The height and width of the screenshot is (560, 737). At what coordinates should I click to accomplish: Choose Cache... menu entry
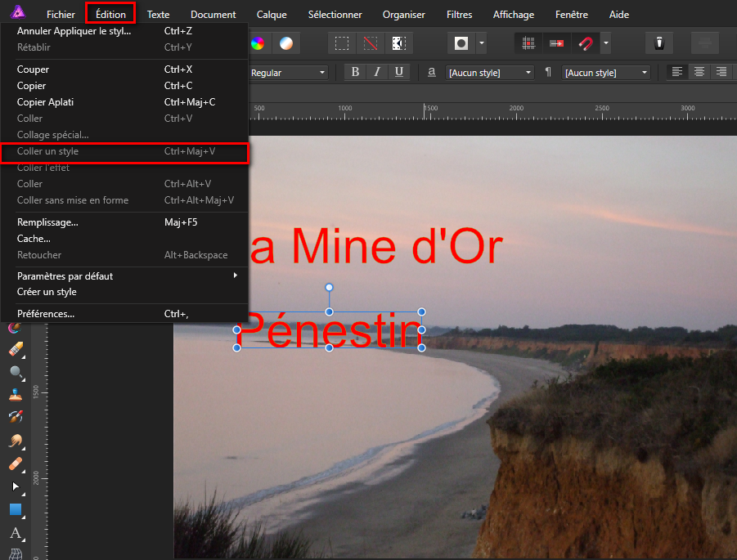pyautogui.click(x=124, y=240)
